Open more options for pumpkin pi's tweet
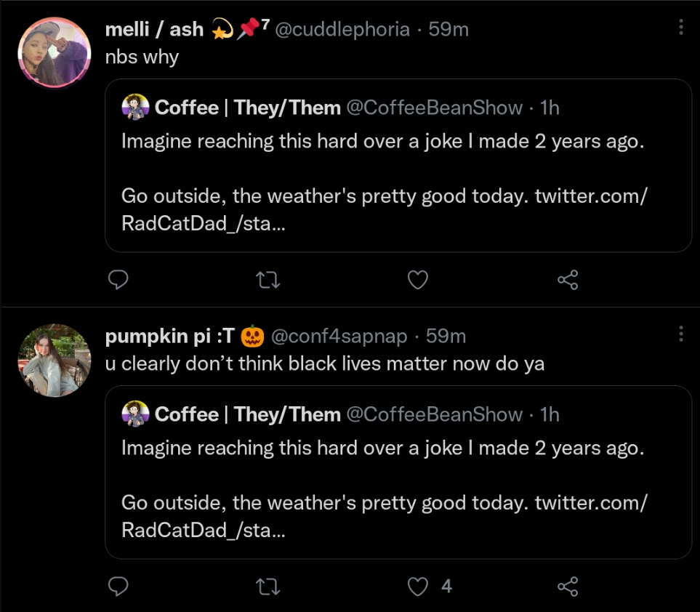Screen dimensions: 700x612 [681, 334]
